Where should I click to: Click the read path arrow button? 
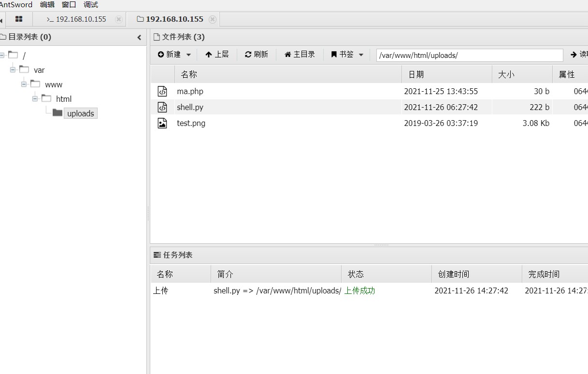tap(578, 55)
